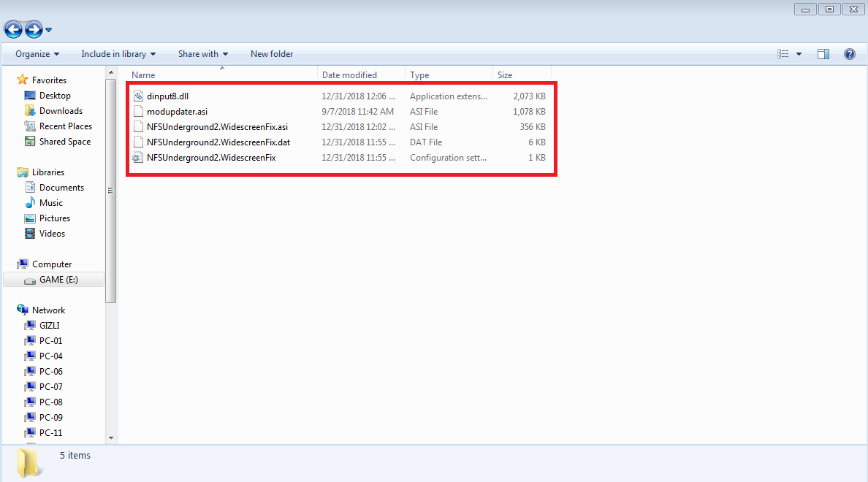Click navigation pane scroll down arrow
This screenshot has height=482, width=868.
click(x=111, y=437)
